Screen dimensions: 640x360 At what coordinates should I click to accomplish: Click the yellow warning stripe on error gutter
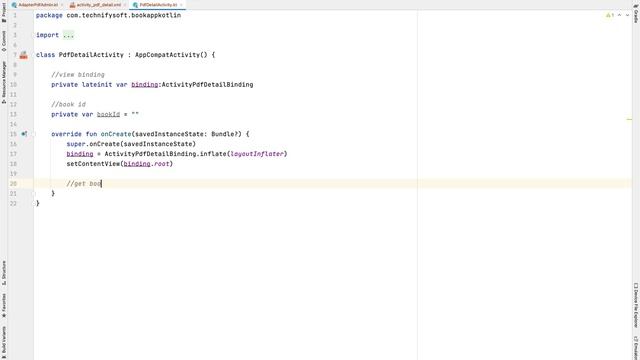629,119
